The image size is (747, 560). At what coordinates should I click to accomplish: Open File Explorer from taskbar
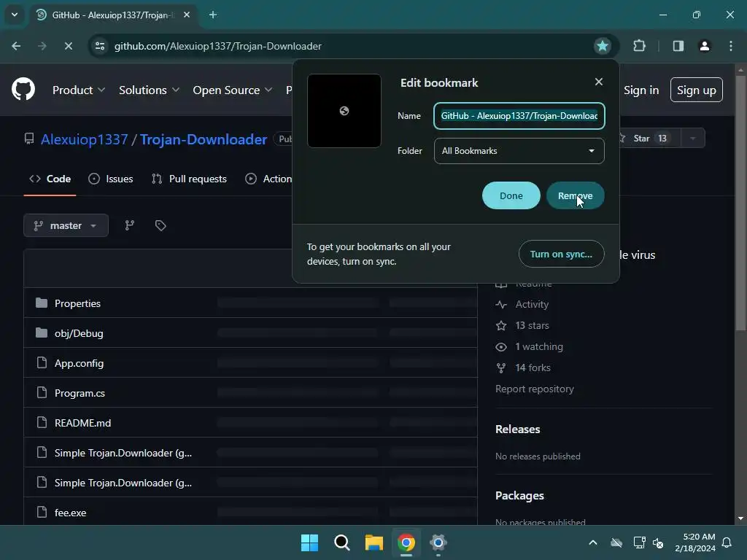point(374,542)
